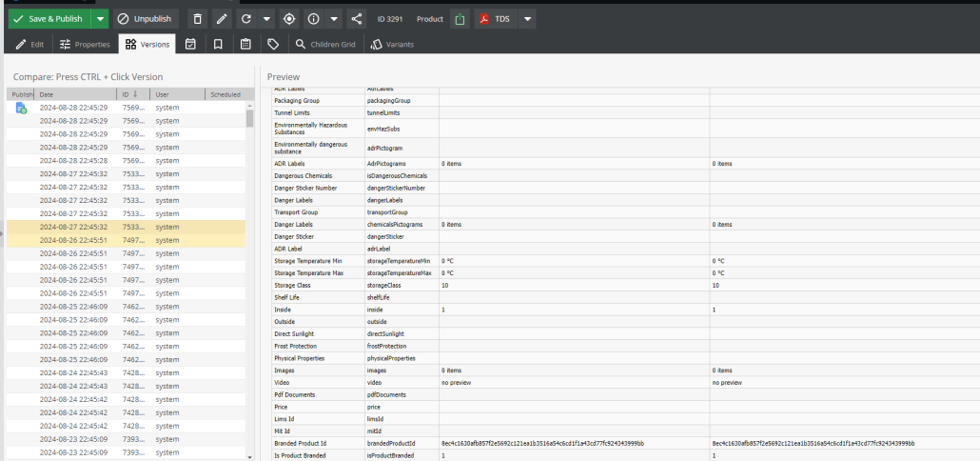Switch to the Children Grid tab
This screenshot has height=461, width=980.
click(325, 44)
